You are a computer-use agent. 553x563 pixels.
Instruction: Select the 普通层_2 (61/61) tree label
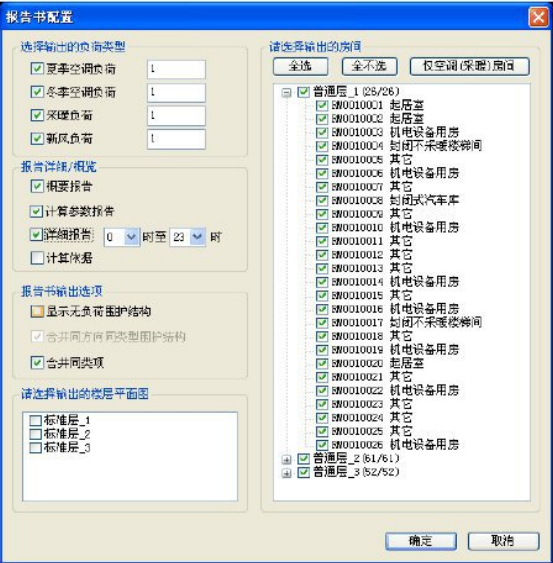pyautogui.click(x=356, y=459)
